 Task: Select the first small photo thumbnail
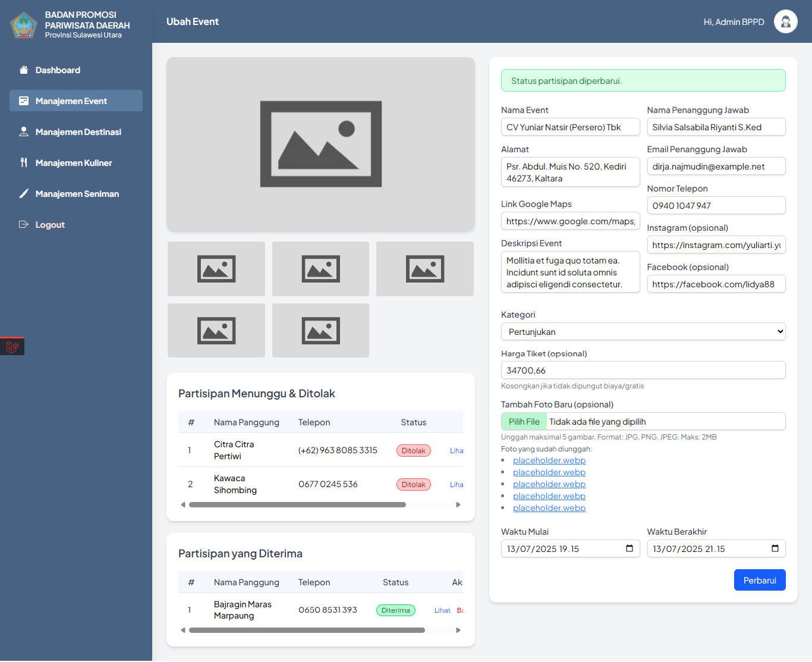(x=216, y=269)
